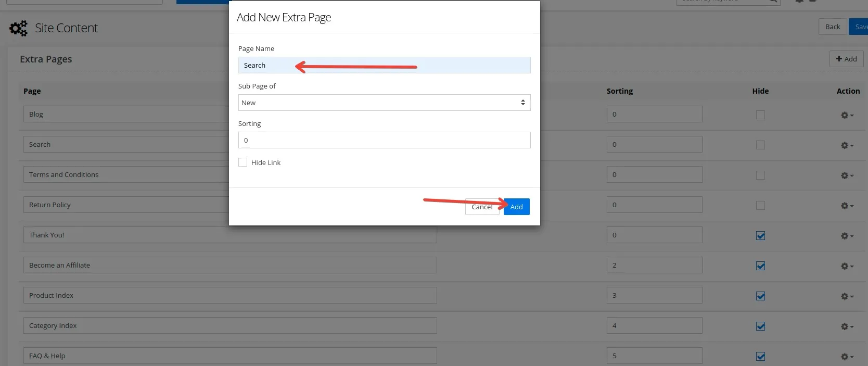Image resolution: width=868 pixels, height=366 pixels.
Task: Click the blue Add button in dialog
Action: click(516, 207)
